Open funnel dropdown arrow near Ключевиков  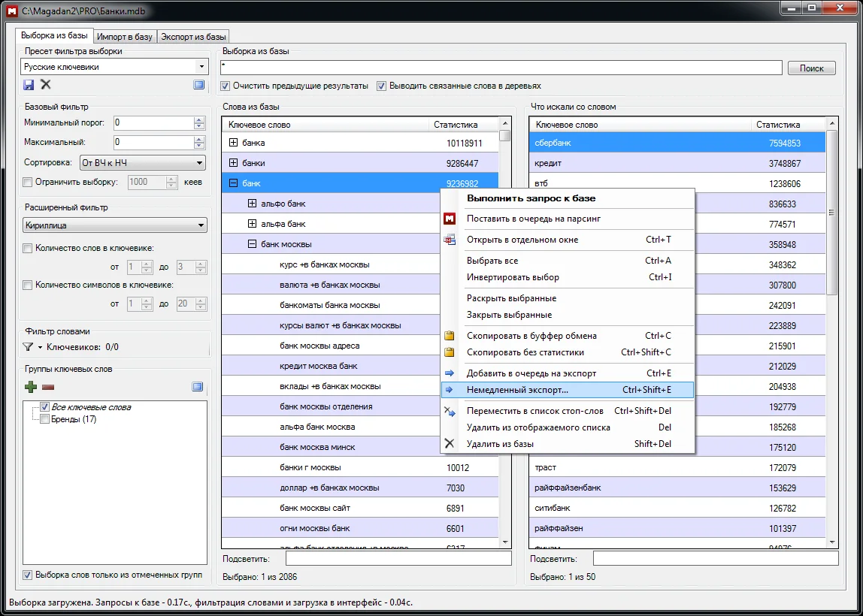(40, 348)
